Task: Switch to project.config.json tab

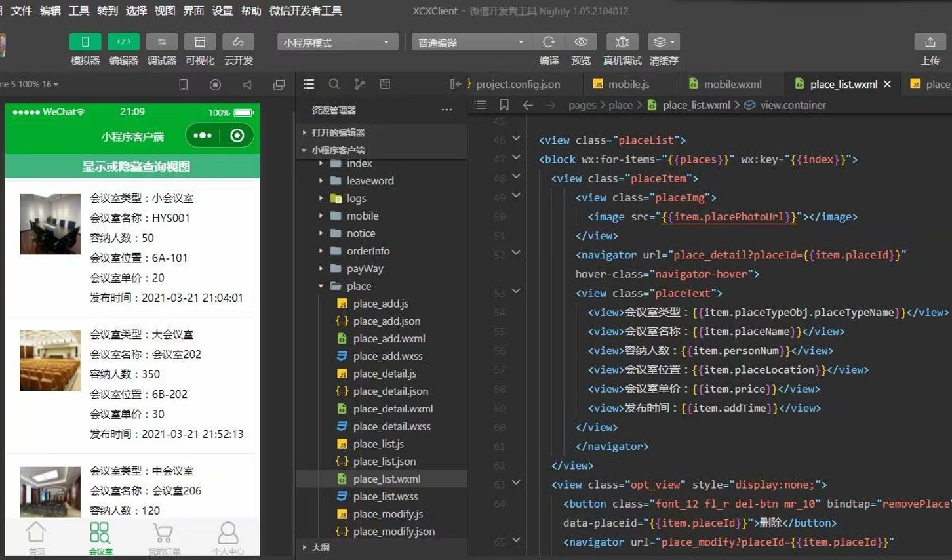Action: (518, 84)
